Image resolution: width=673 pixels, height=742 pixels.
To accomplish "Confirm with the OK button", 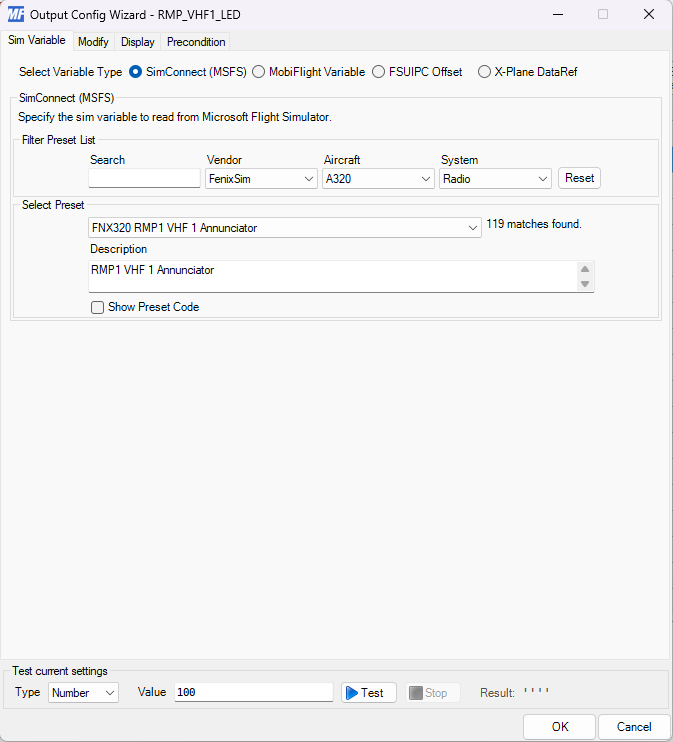I will pyautogui.click(x=560, y=727).
